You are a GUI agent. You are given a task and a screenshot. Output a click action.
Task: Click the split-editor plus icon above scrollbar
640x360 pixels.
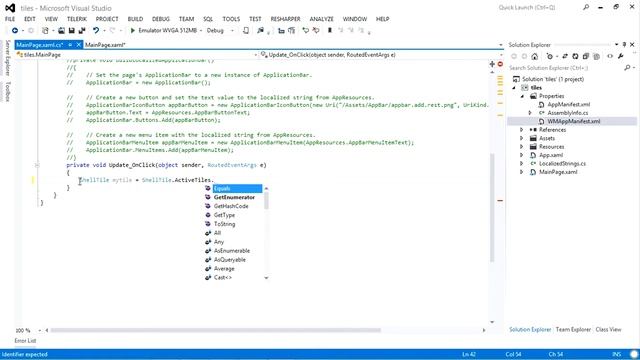pyautogui.click(x=492, y=64)
